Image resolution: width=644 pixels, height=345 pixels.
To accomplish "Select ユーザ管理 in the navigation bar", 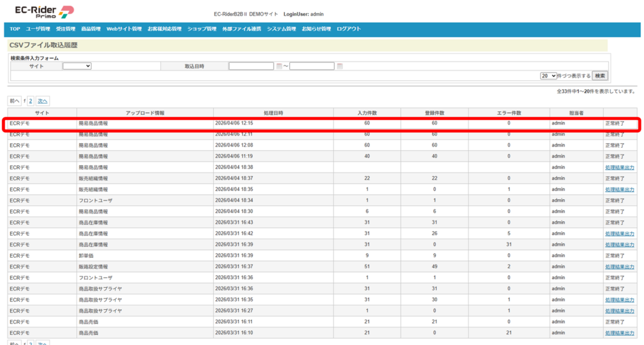I will coord(38,29).
